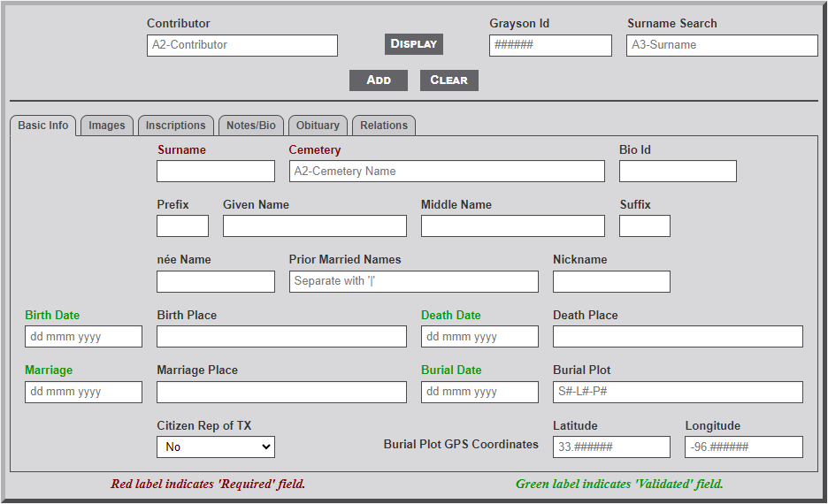
Task: Click the Birth Date field
Action: coord(83,337)
